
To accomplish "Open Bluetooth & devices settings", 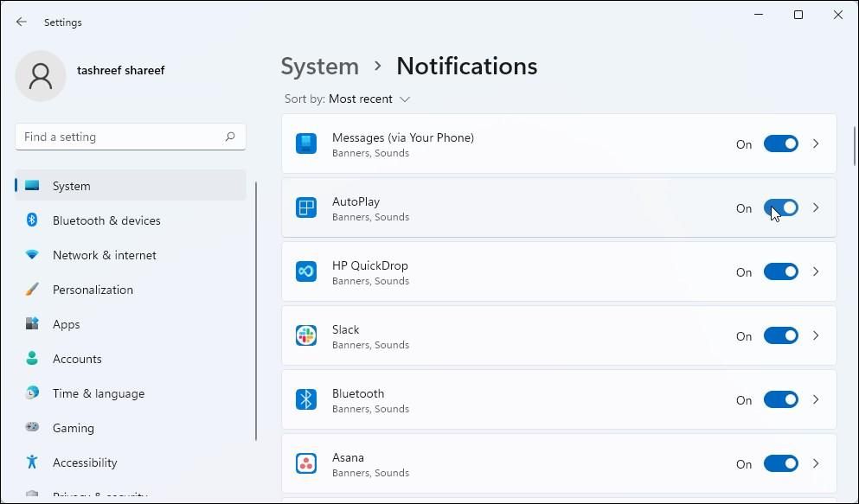I will [131, 220].
